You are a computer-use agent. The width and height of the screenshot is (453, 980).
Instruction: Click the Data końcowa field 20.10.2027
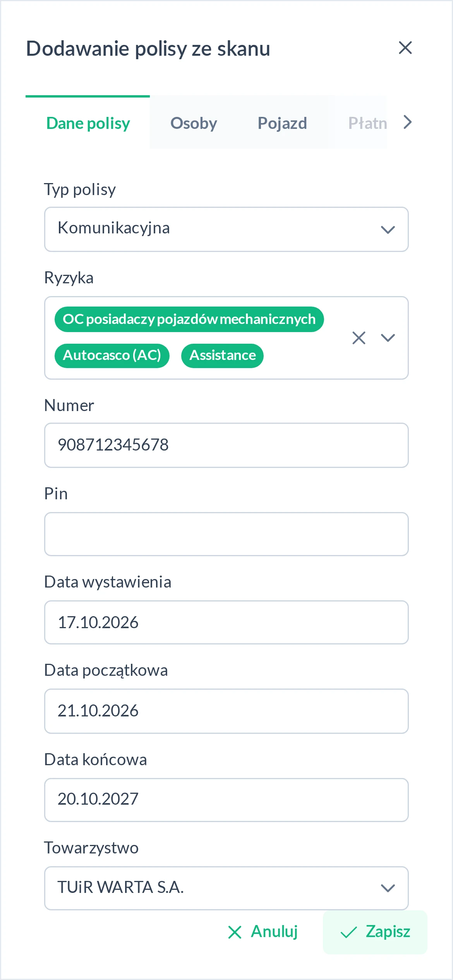click(226, 800)
